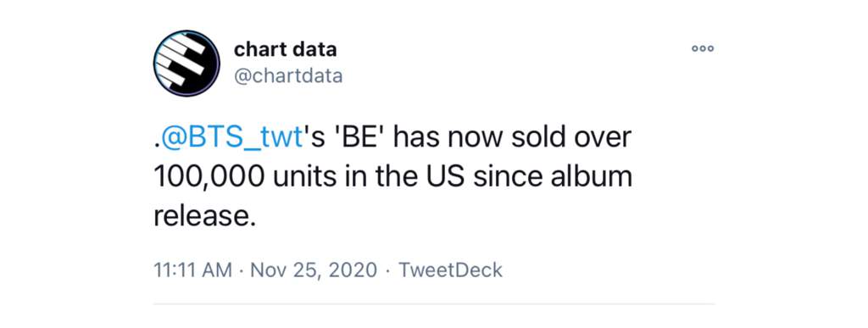Click the words sold over in tweet

click(x=571, y=137)
